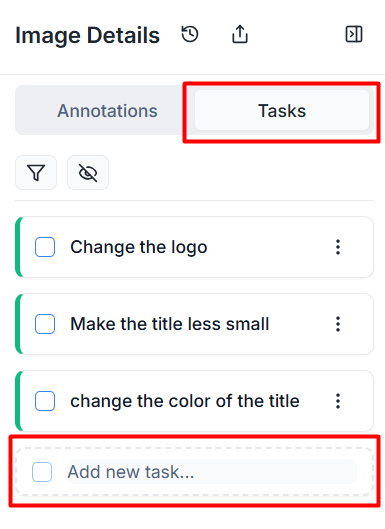Open three-dot menu for Make the title less small
The image size is (385, 529).
[338, 324]
